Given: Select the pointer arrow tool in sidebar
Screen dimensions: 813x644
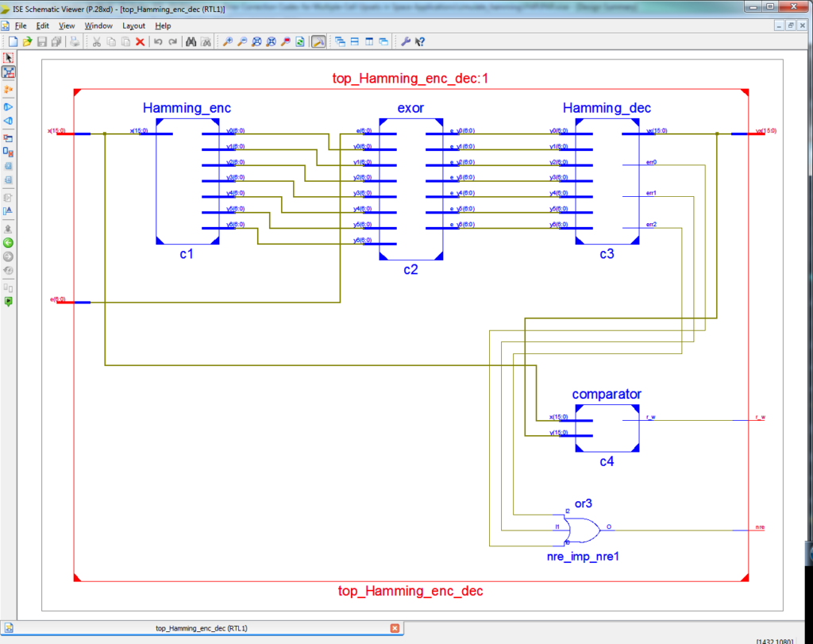Looking at the screenshot, I should pos(9,58).
